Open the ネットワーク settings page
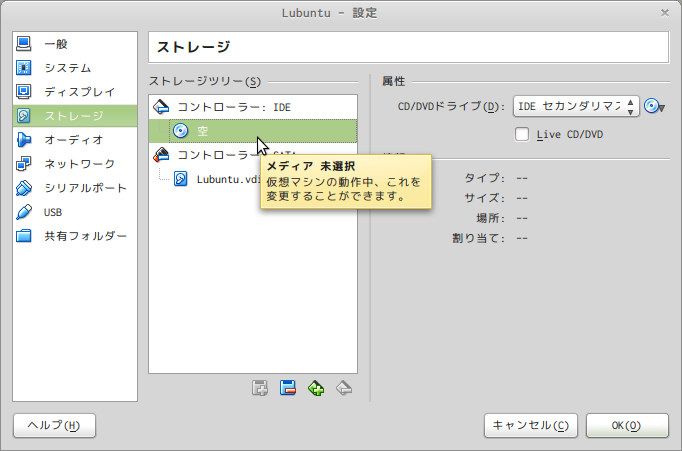Viewport: 682px width, 451px height. coord(75,164)
